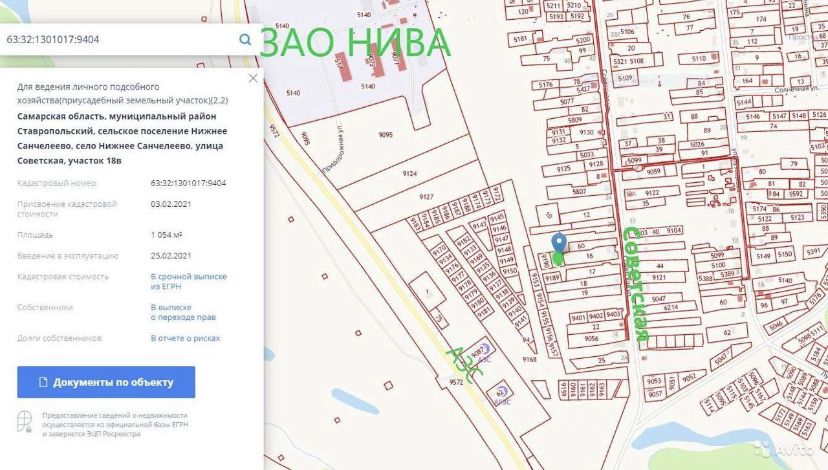Click map parcel labeled 9124

coord(410,173)
